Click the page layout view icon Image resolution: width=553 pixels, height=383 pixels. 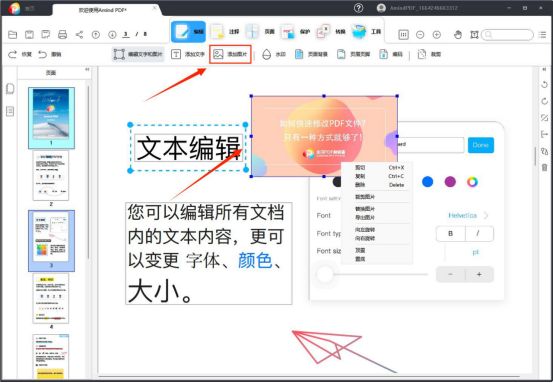[403, 35]
